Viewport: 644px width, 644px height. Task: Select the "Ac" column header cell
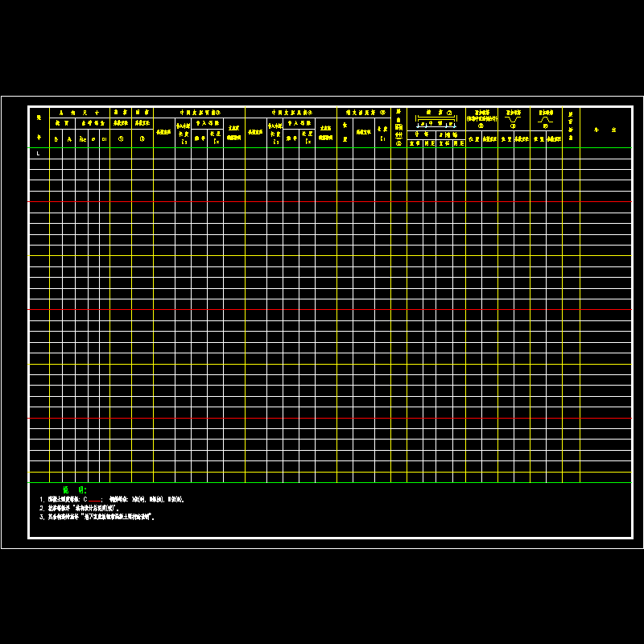(82, 139)
